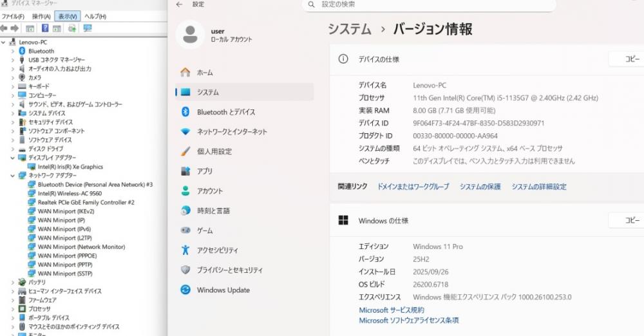Open Microsoft ソフトウェアライセンス条項 link

409,321
